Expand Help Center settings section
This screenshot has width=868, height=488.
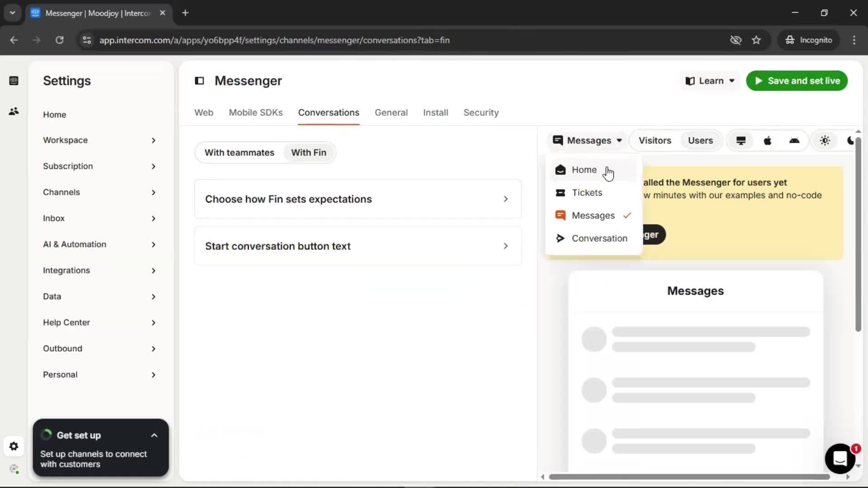tap(100, 323)
